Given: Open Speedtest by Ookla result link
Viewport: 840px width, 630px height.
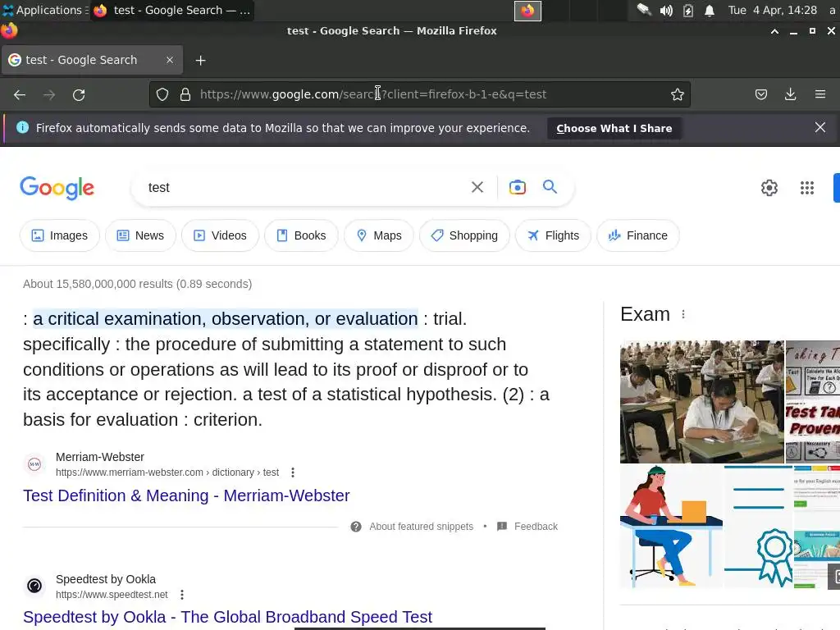Looking at the screenshot, I should tap(228, 617).
